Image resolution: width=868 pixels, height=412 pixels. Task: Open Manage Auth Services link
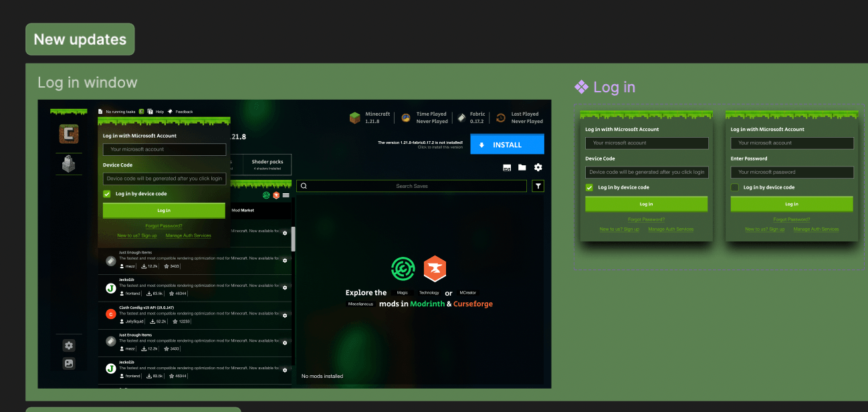click(x=188, y=235)
